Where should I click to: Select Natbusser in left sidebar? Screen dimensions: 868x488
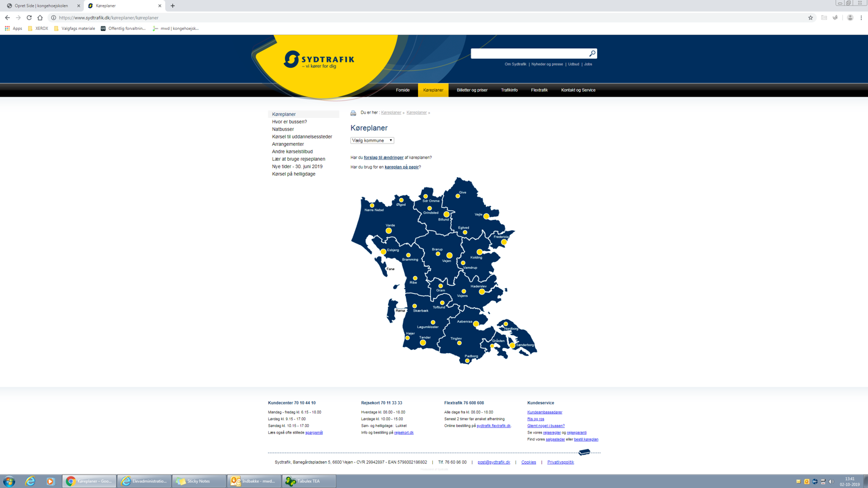click(283, 129)
